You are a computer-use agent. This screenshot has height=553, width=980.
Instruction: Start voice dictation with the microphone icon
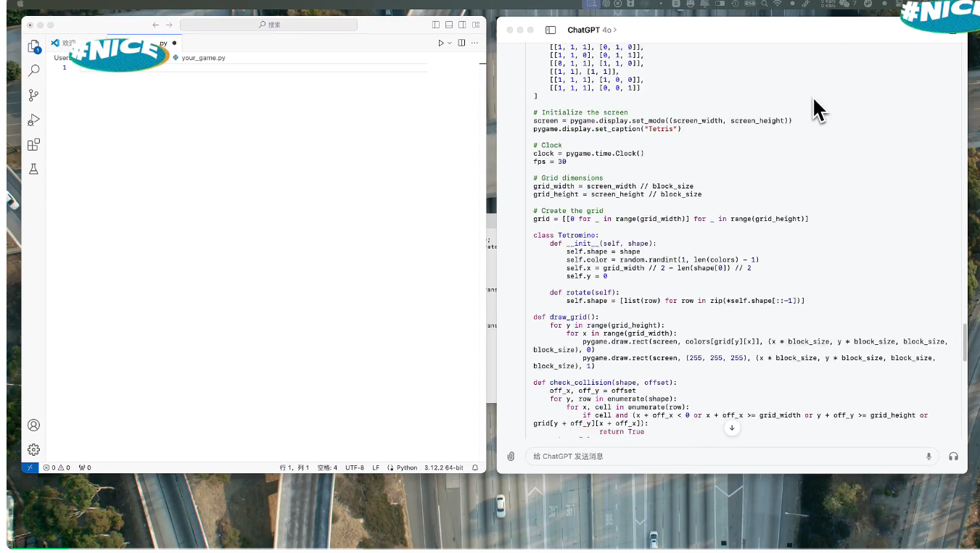[x=928, y=457]
